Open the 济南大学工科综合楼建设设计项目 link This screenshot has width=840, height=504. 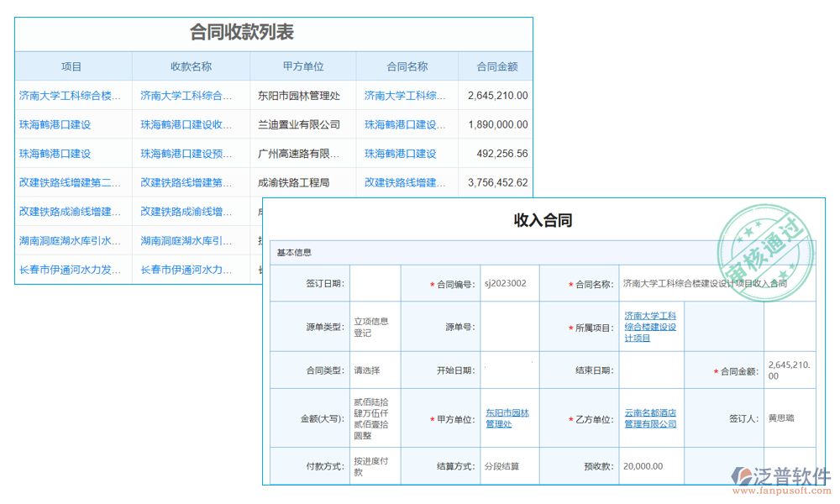651,326
